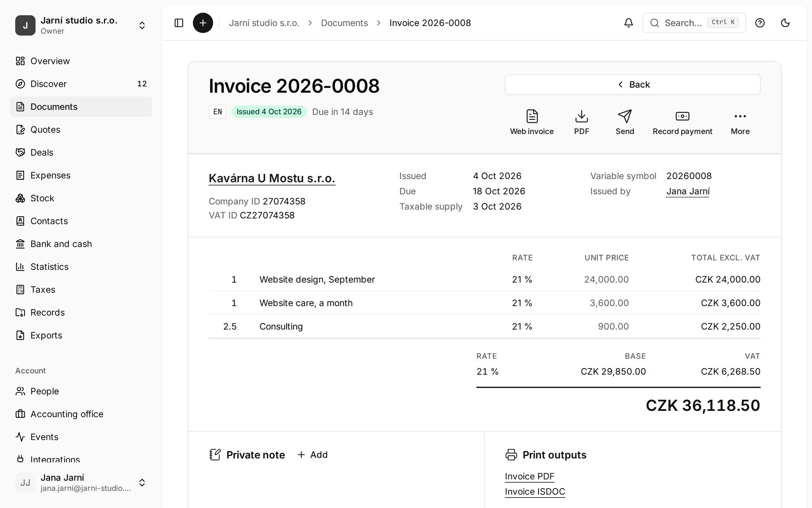Click the Search field
The width and height of the screenshot is (812, 508).
tap(694, 23)
